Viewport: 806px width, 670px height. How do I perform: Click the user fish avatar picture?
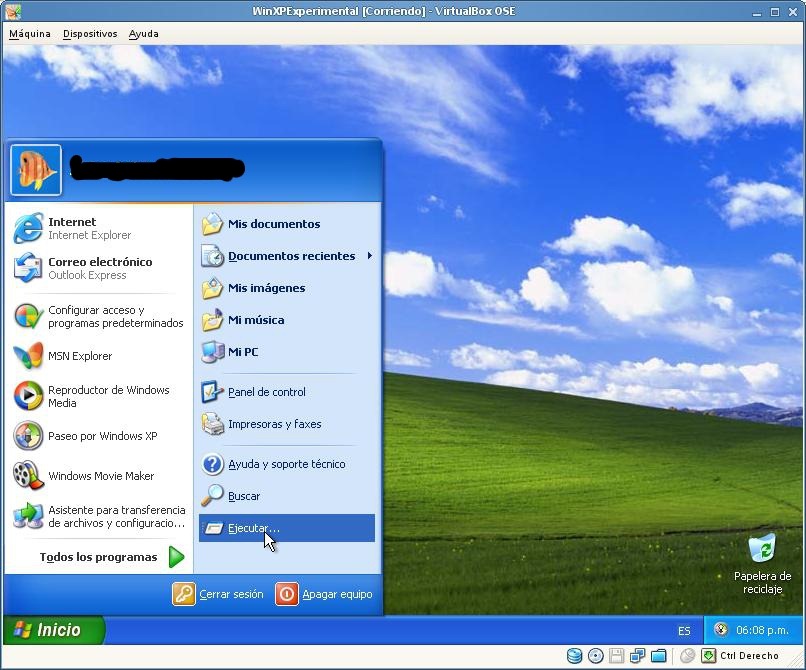point(35,170)
